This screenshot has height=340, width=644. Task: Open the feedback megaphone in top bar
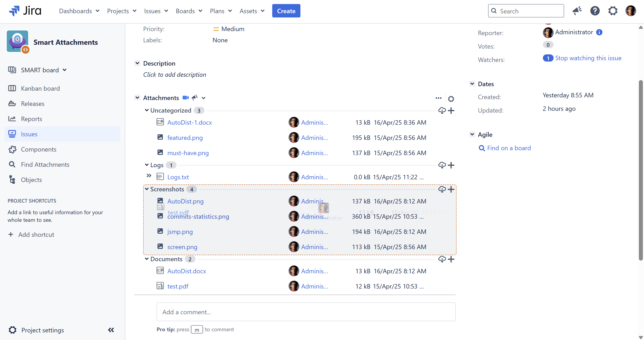(577, 11)
